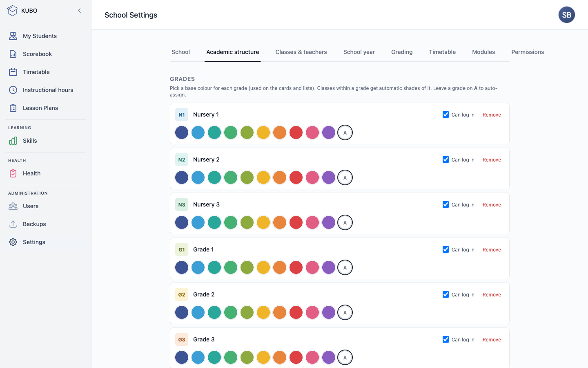Select the Academic structure tab
This screenshot has width=588, height=368.
(233, 52)
